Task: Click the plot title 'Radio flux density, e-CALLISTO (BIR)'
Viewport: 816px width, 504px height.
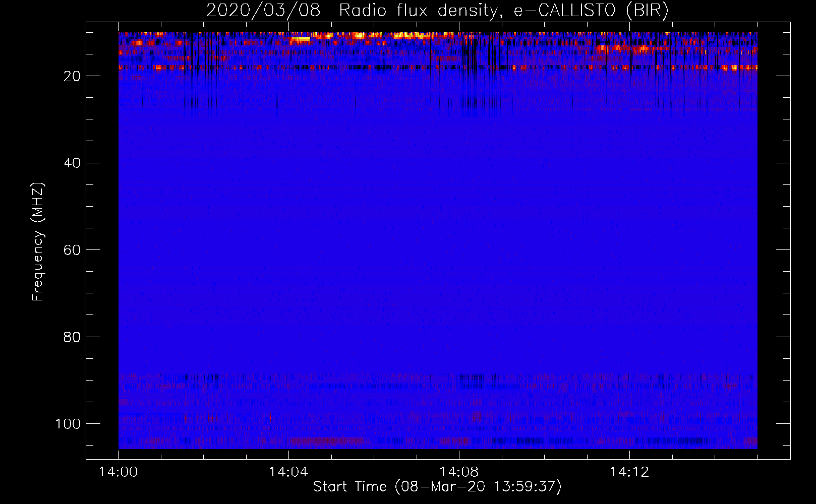Action: [x=503, y=10]
